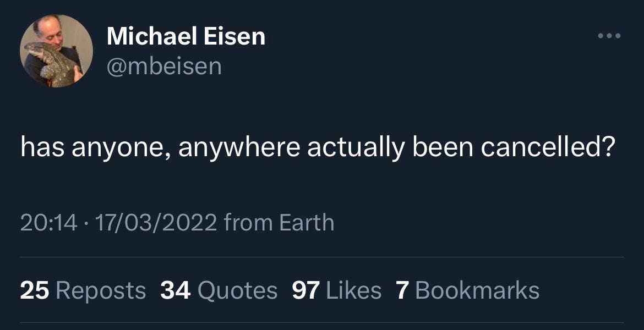
Task: Expand more actions via the ellipsis
Action: [x=609, y=34]
